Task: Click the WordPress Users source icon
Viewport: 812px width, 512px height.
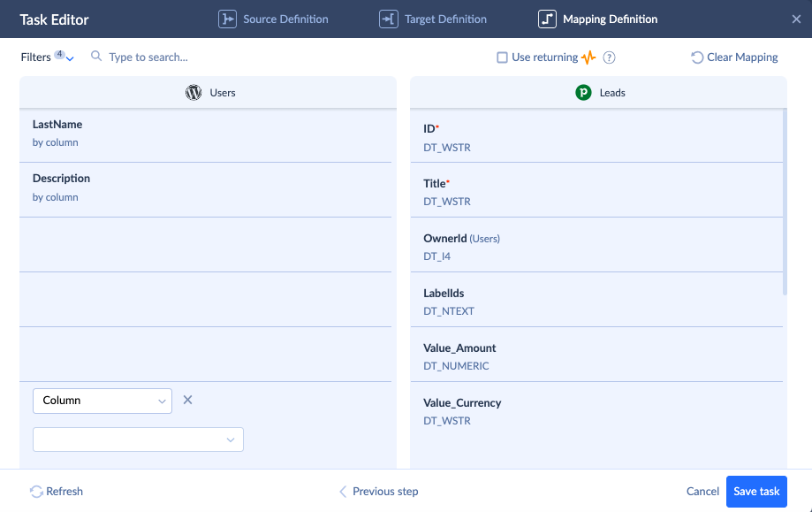Action: [x=194, y=93]
